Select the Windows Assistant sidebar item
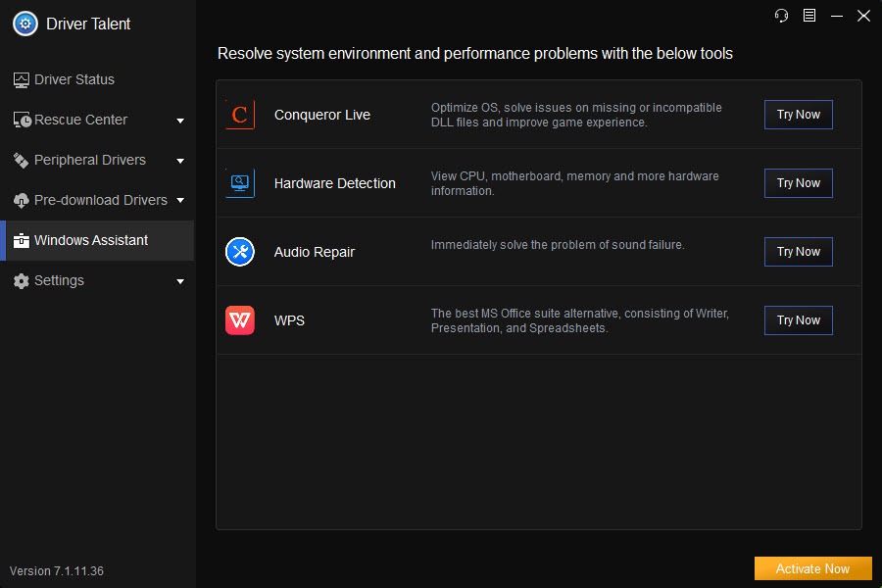882x588 pixels. pyautogui.click(x=97, y=240)
